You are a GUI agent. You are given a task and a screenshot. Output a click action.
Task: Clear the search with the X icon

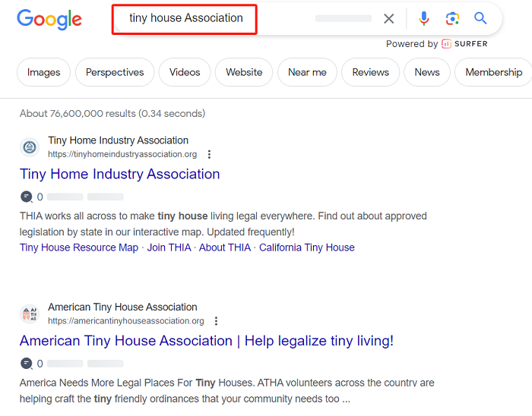point(389,19)
